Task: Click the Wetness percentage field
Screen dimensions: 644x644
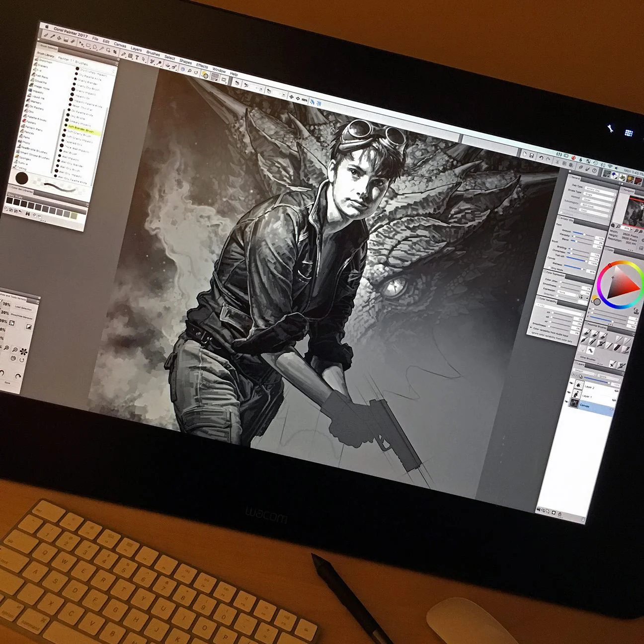Action: pos(591,272)
